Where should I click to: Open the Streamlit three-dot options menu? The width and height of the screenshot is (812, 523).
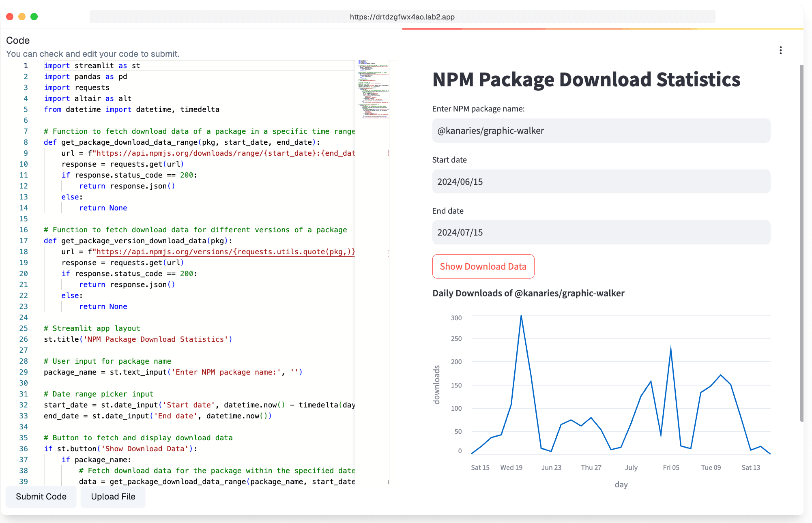(x=780, y=50)
